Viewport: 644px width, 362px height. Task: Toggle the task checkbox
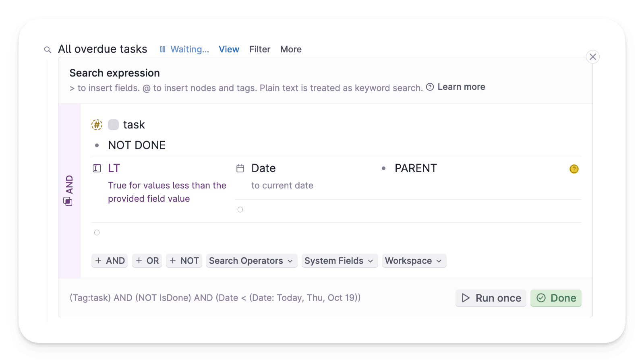(x=114, y=125)
